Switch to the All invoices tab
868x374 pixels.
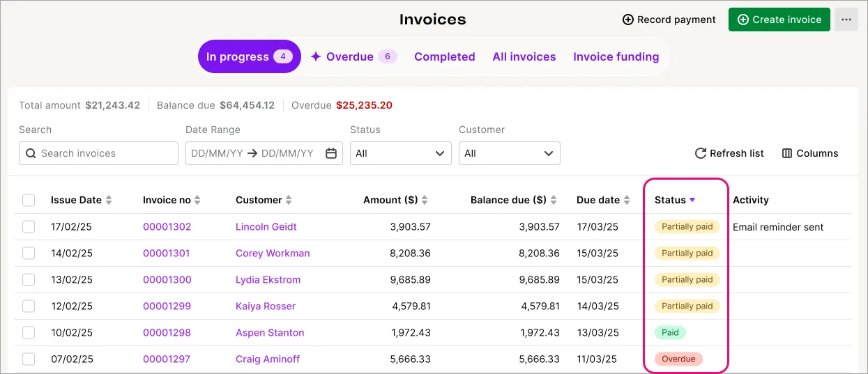(x=524, y=56)
